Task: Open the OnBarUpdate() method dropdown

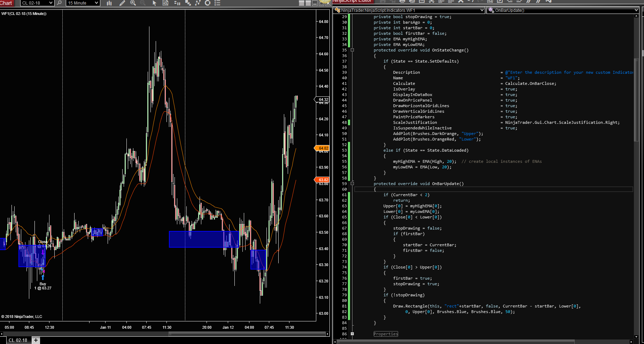Action: pos(563,10)
